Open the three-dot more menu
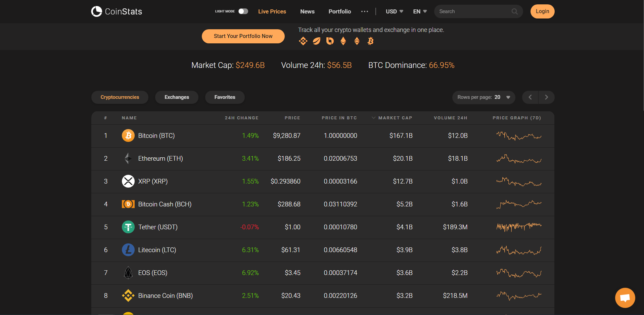Screen dimensions: 644x315 (x=365, y=11)
